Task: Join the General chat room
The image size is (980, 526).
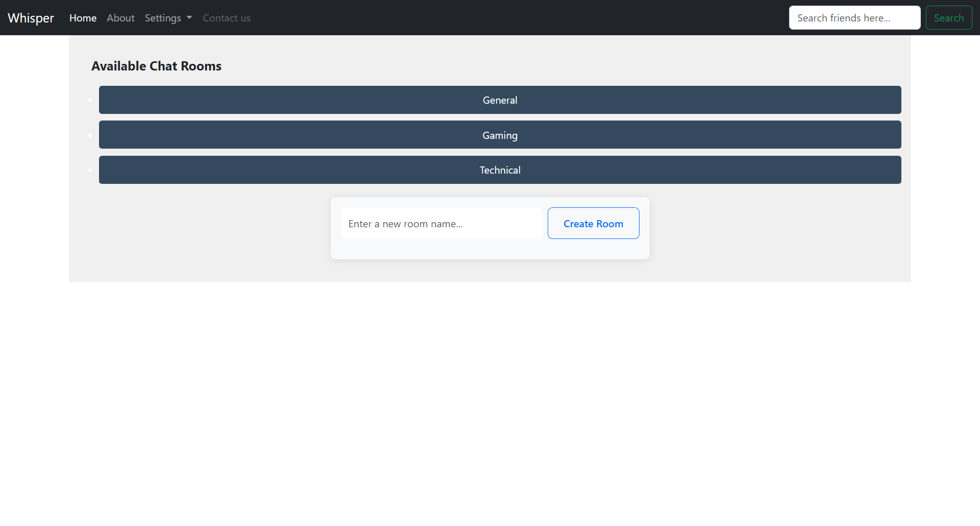Action: click(x=500, y=100)
